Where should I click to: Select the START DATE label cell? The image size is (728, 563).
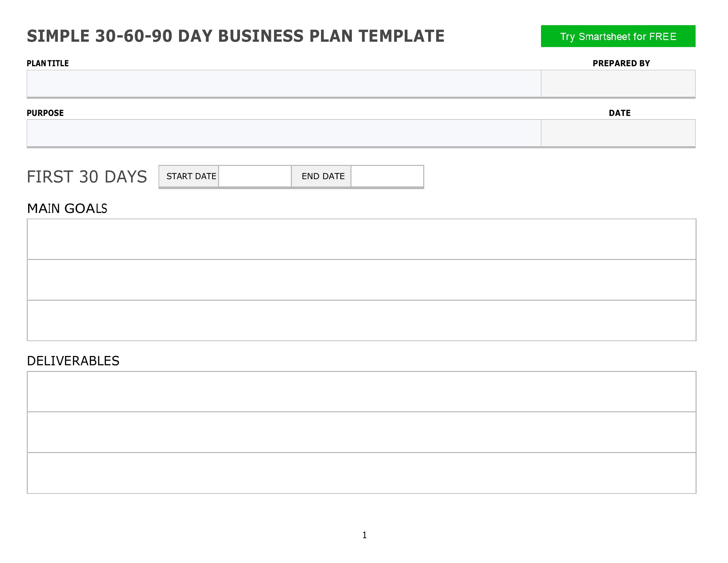click(189, 176)
